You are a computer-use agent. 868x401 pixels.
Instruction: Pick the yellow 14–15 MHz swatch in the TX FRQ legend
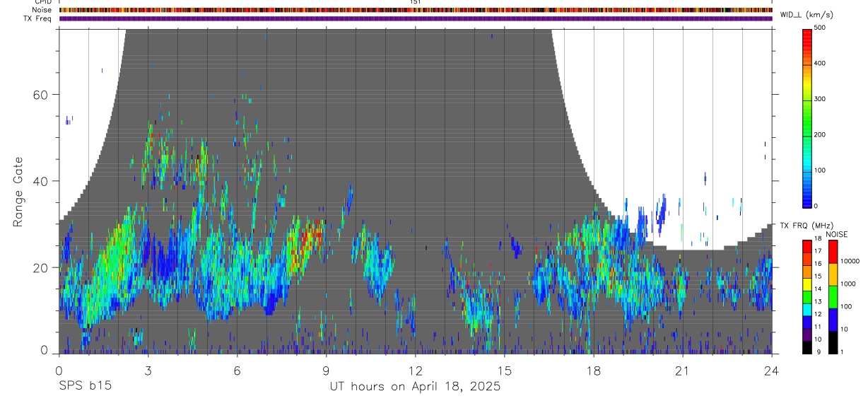point(807,284)
